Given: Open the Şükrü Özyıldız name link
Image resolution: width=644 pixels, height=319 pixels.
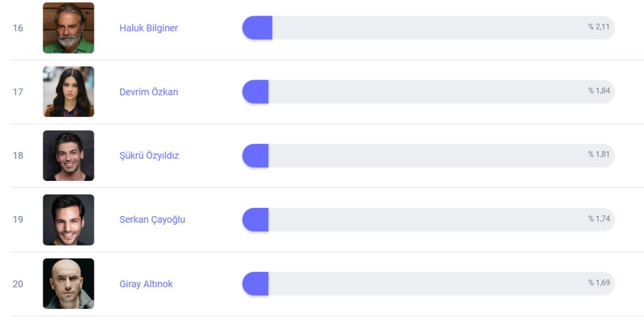Looking at the screenshot, I should [x=149, y=156].
